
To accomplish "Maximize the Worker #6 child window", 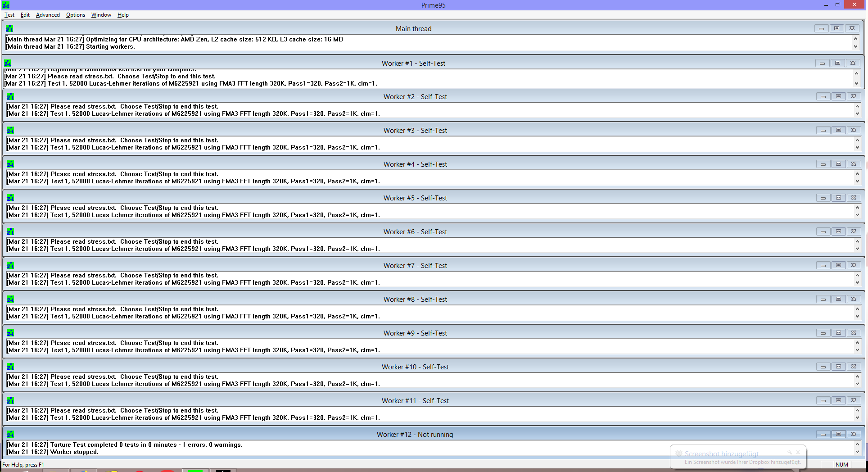I will click(x=839, y=231).
